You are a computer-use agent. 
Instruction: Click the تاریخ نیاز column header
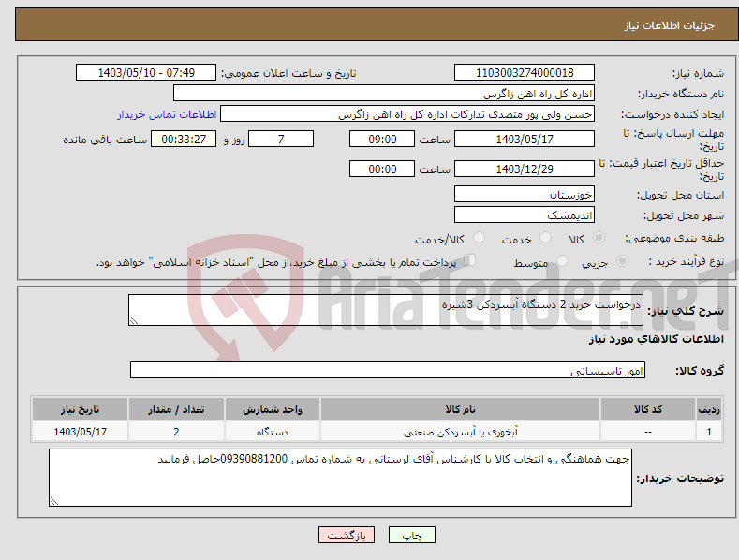click(x=80, y=409)
